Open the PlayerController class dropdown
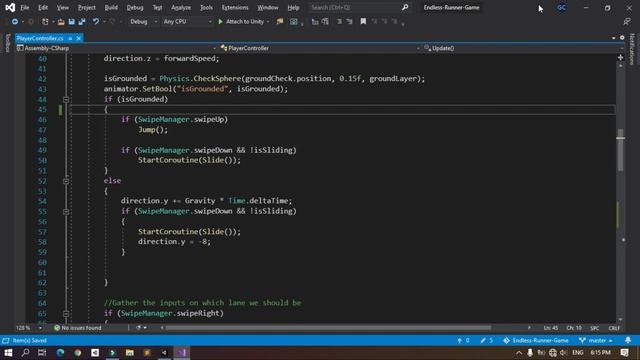640x360 pixels. [320, 48]
